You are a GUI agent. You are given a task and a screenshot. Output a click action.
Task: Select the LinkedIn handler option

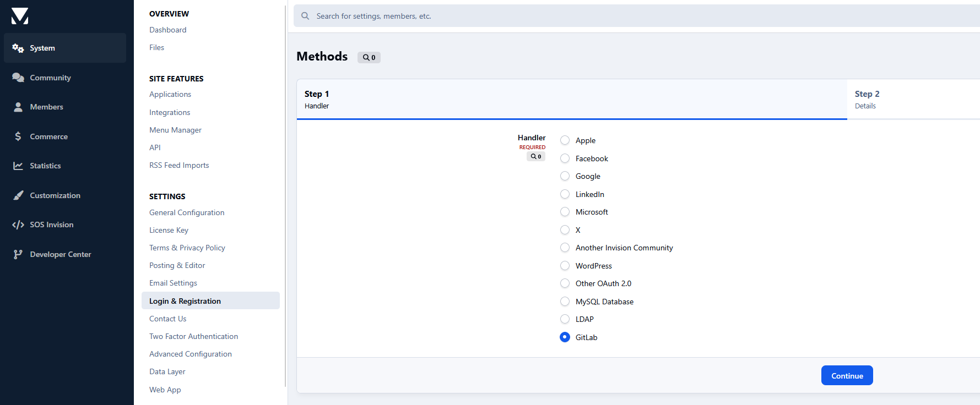pyautogui.click(x=565, y=194)
